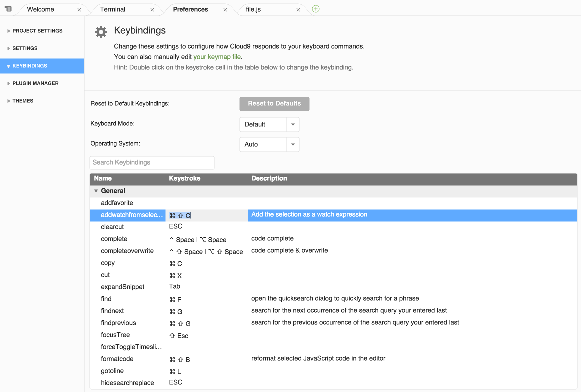581x392 pixels.
Task: Switch to the file.js tab
Action: [x=253, y=9]
